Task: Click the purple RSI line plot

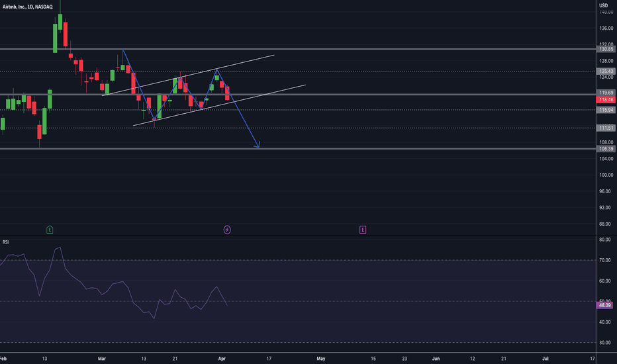Action: (x=113, y=284)
